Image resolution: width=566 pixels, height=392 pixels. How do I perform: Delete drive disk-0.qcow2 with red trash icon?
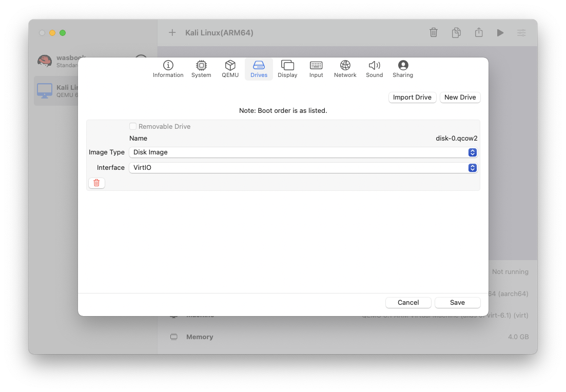[96, 183]
